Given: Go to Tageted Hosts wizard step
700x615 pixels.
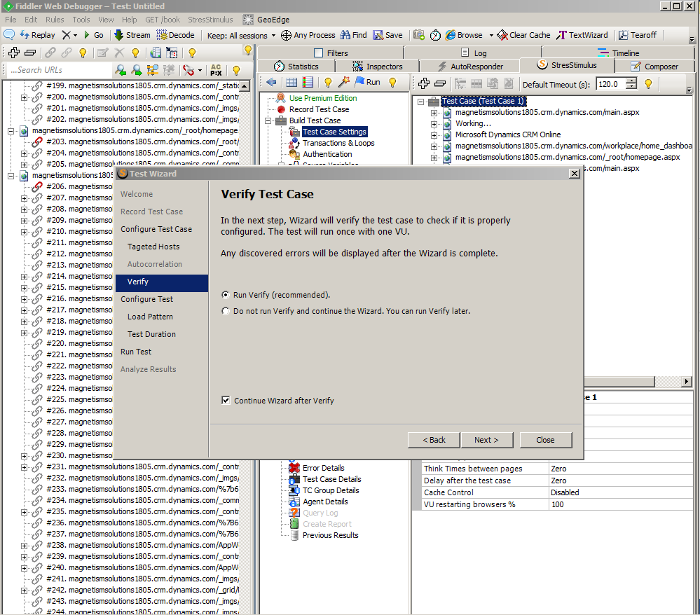Looking at the screenshot, I should coord(153,247).
